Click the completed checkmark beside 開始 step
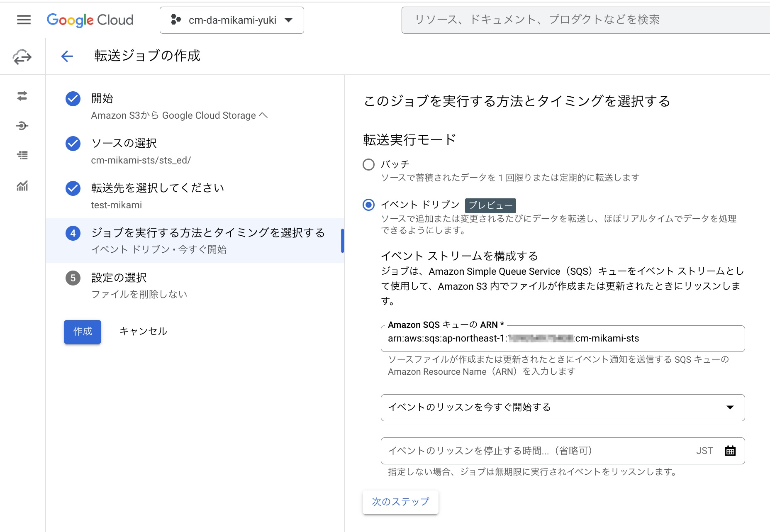The height and width of the screenshot is (532, 770). tap(73, 99)
